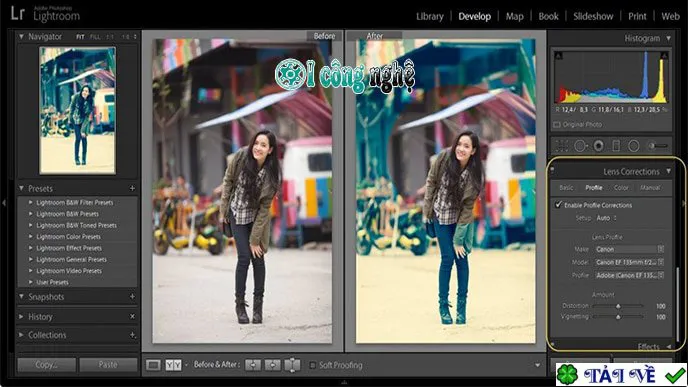Open the Book module
The image size is (688, 387).
pyautogui.click(x=548, y=16)
